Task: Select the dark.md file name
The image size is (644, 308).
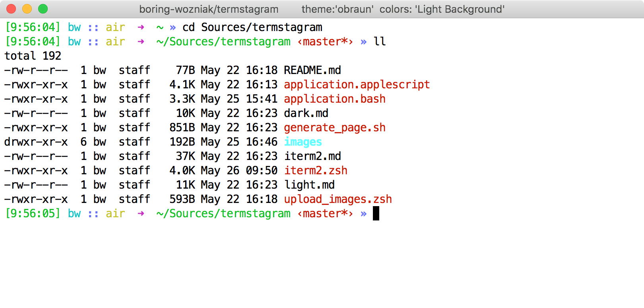Action: (306, 113)
